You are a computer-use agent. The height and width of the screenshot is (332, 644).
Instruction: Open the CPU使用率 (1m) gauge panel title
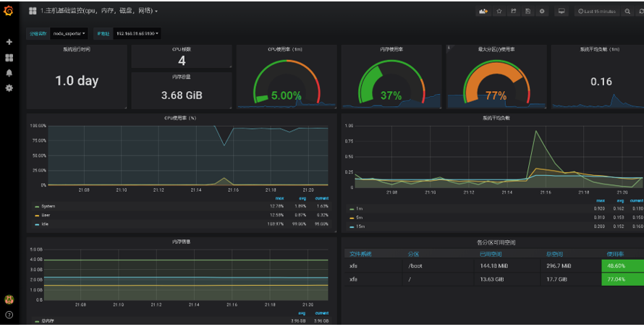(285, 49)
